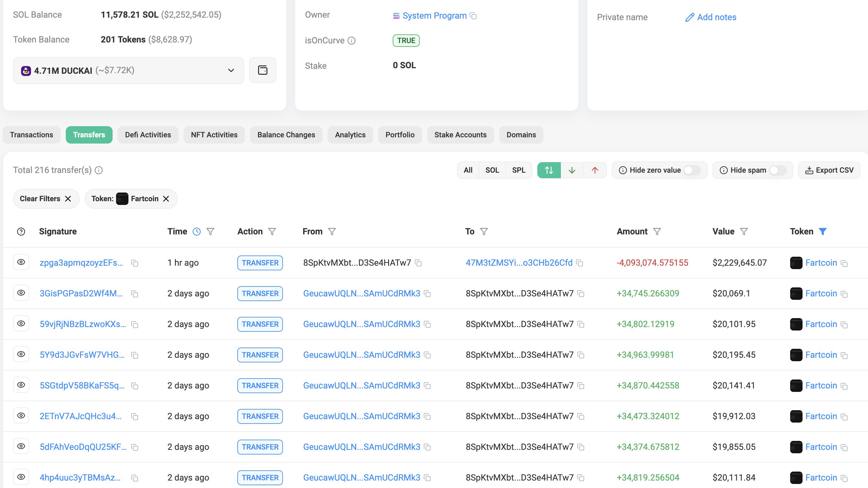
Task: Open the Portfolio tab
Action: tap(400, 135)
